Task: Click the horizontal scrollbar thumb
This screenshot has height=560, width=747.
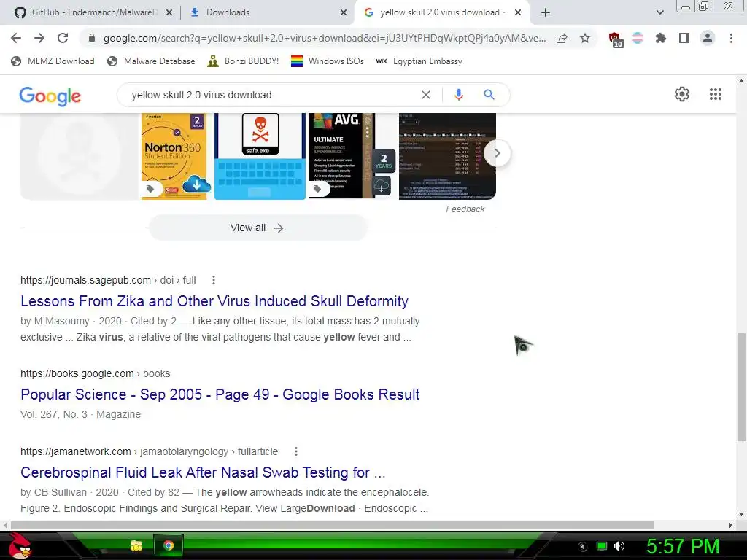Action: [332, 525]
